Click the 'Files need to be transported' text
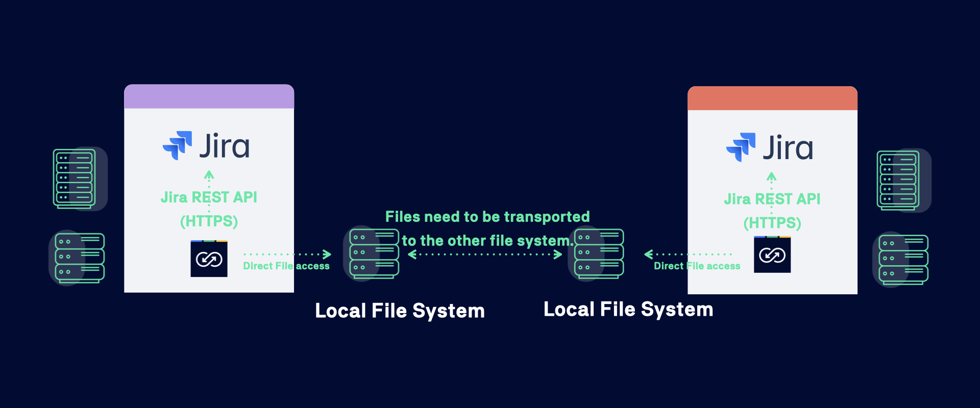Screen dimensions: 980x408 pyautogui.click(x=487, y=217)
